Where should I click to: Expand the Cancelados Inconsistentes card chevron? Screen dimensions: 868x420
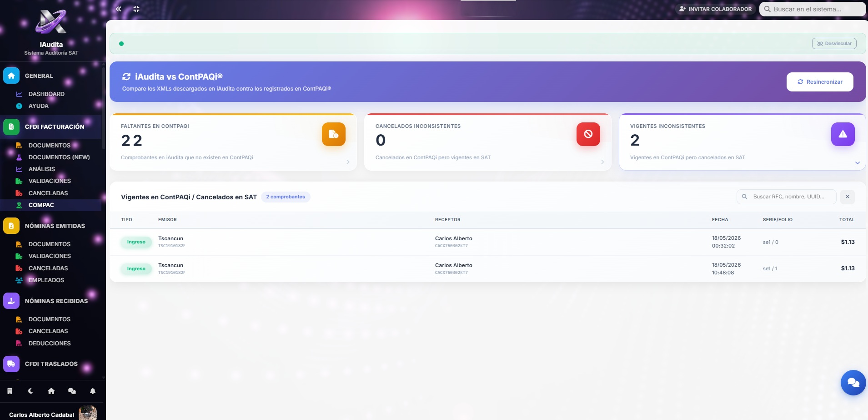(x=602, y=162)
